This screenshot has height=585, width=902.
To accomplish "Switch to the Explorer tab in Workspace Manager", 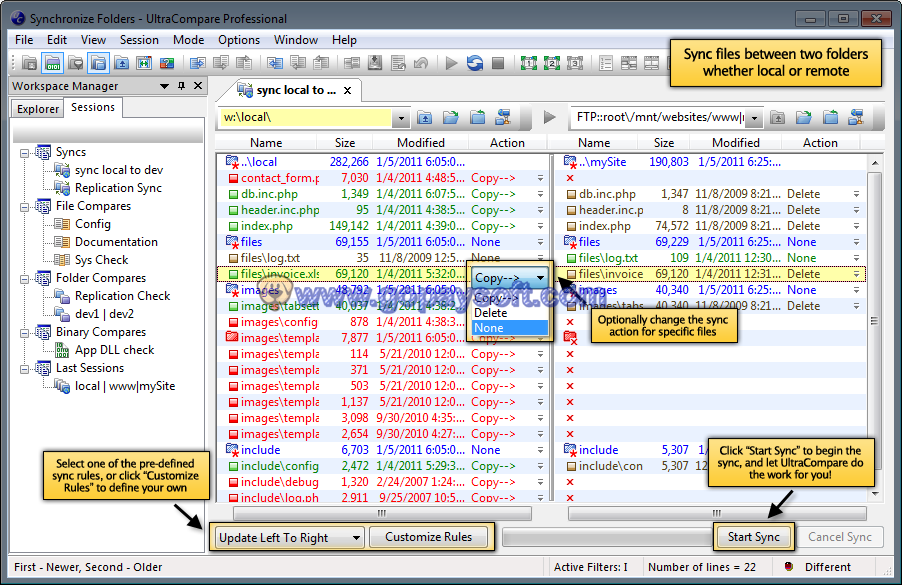I will (36, 107).
